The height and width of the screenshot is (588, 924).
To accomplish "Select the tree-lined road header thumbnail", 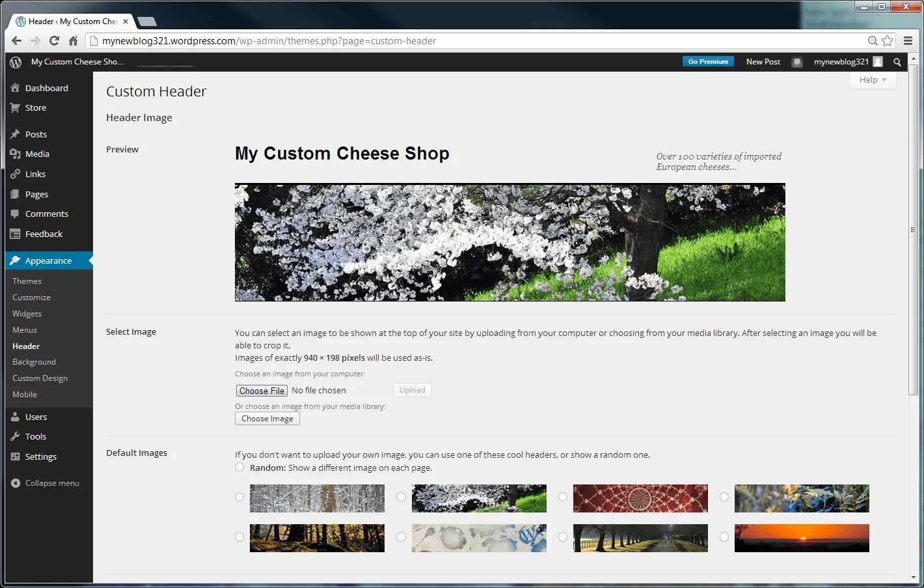I will click(640, 538).
